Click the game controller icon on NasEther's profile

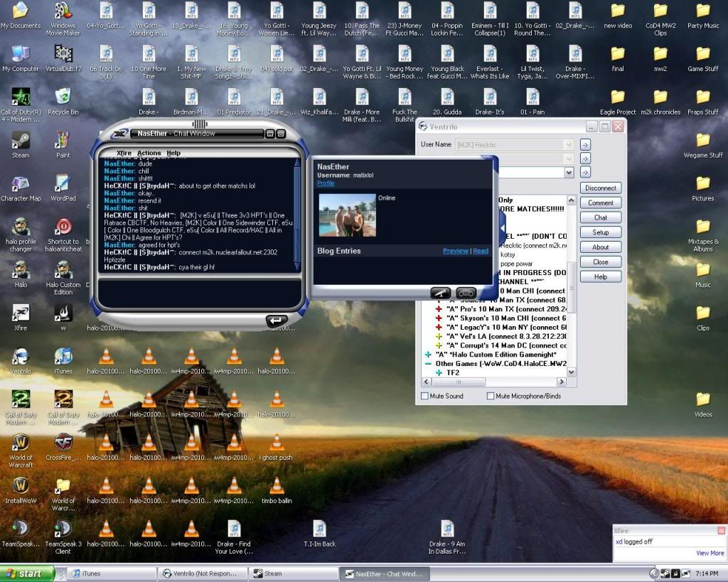pyautogui.click(x=466, y=291)
